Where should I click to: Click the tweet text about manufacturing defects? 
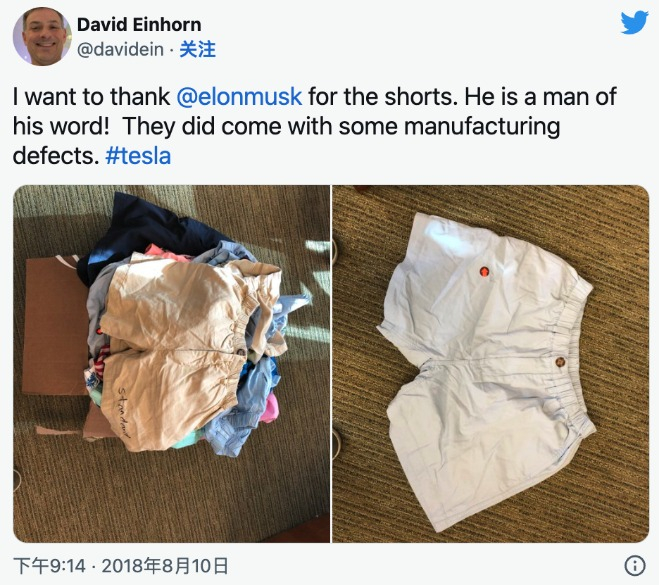coord(315,126)
